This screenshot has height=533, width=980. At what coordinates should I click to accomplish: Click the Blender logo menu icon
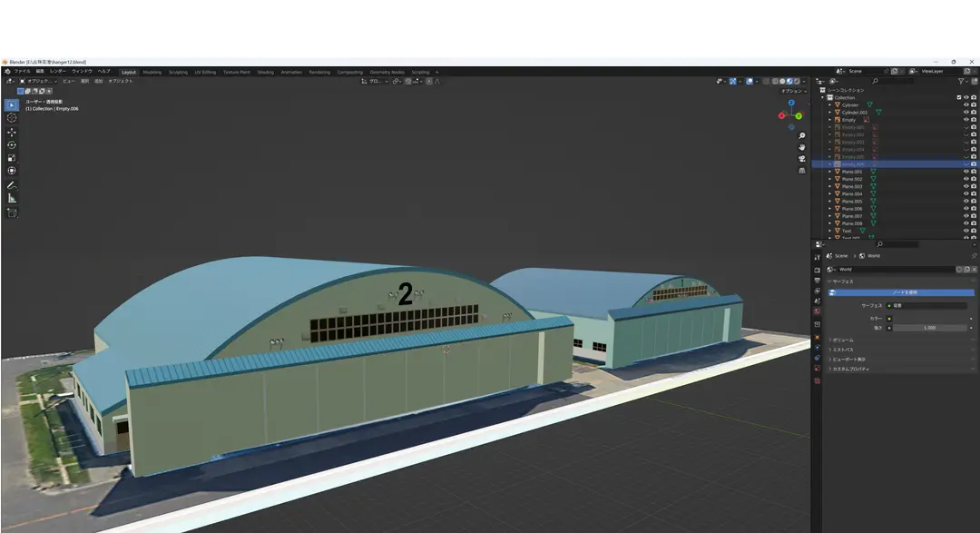pos(7,72)
